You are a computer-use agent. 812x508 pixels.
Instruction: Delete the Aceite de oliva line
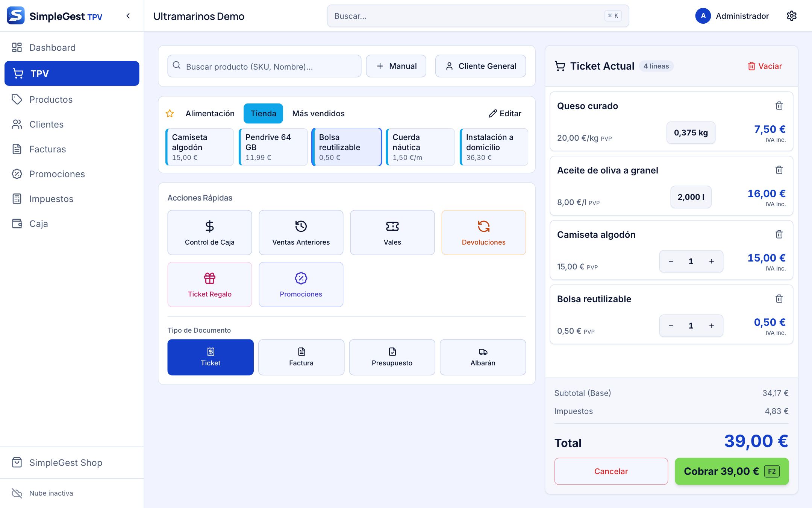tap(779, 170)
